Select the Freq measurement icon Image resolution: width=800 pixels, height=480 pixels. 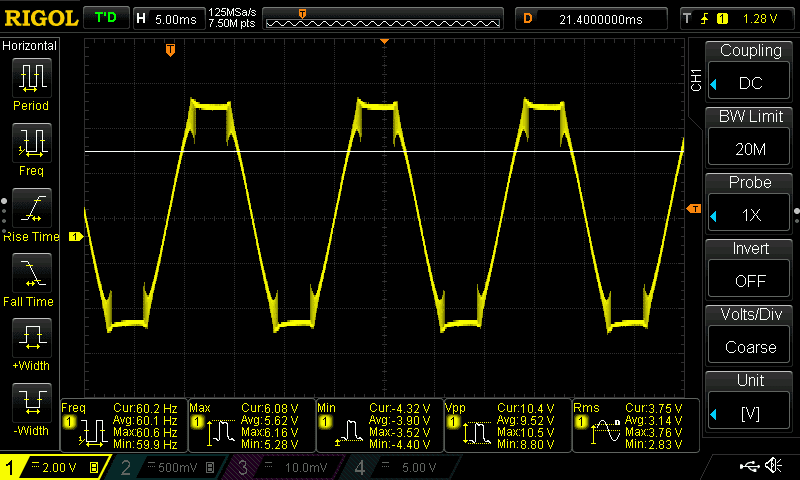click(32, 142)
